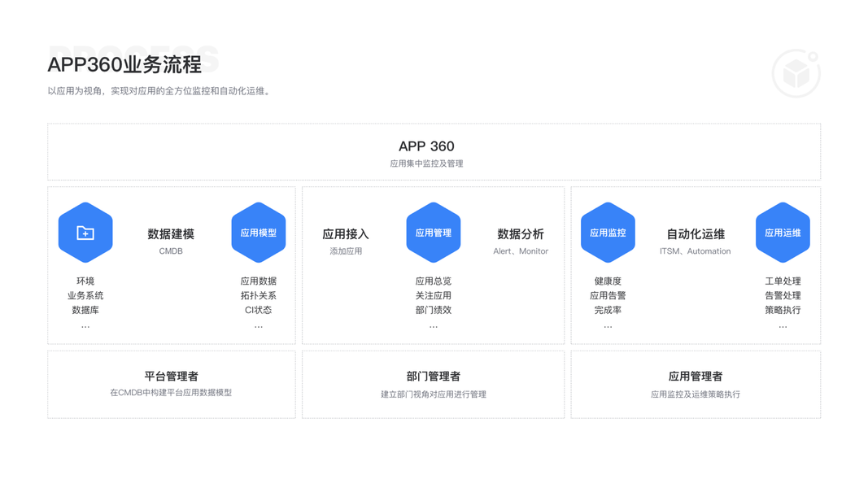Image resolution: width=868 pixels, height=488 pixels.
Task: Click the 建立部门视角对应用进行管理 description
Action: coord(434,394)
